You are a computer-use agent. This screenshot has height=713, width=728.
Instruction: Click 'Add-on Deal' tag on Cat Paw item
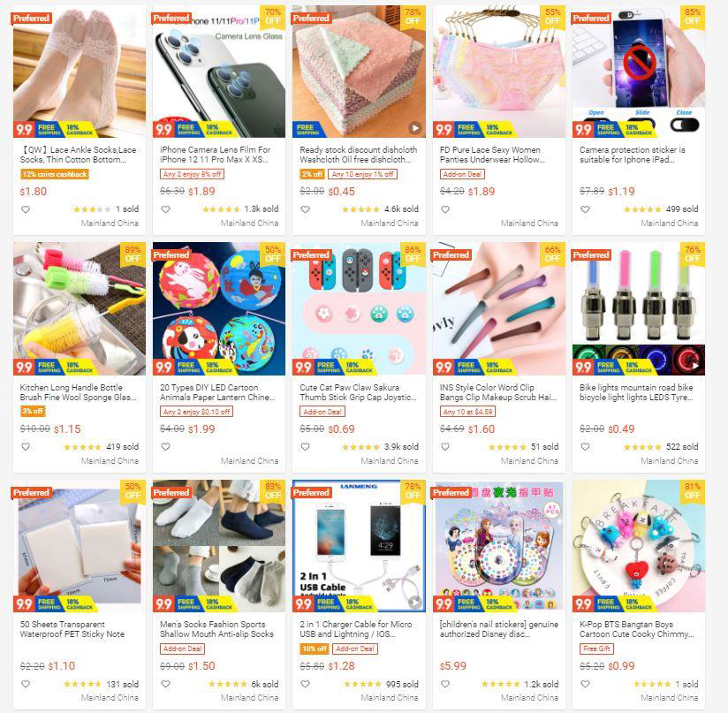(x=322, y=412)
